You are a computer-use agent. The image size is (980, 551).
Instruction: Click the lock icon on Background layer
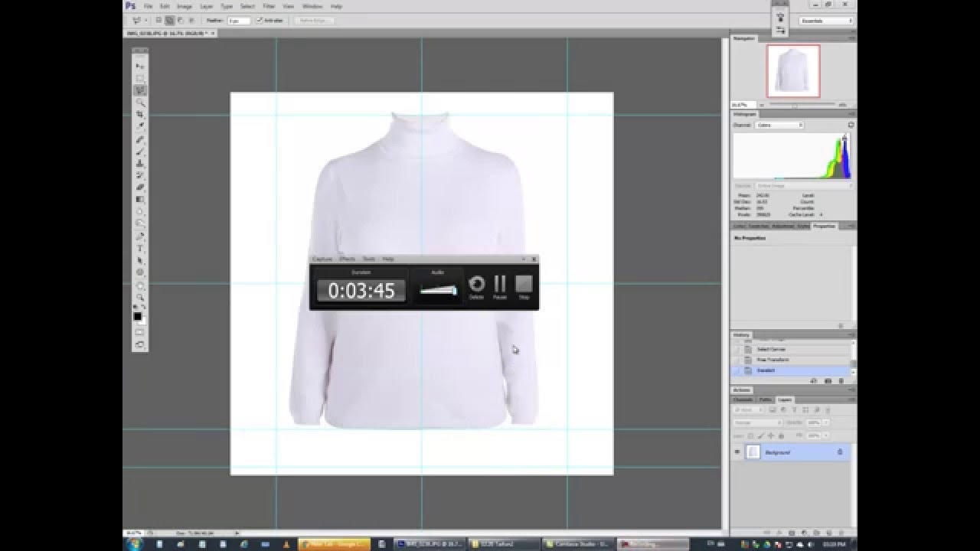(x=840, y=452)
